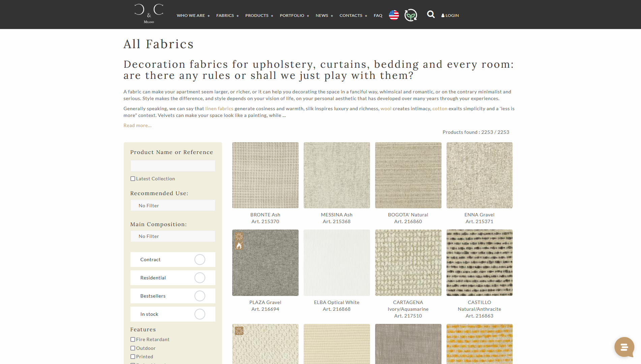
Task: Open the Main Composition dropdown
Action: [173, 236]
